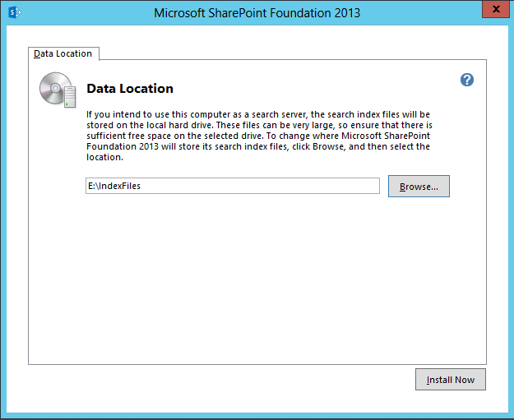Close the SharePoint Foundation 2013 window

[x=495, y=9]
